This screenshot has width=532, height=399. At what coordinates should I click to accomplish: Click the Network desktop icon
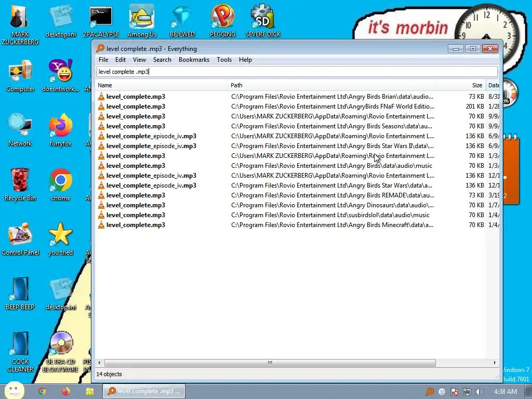20,130
